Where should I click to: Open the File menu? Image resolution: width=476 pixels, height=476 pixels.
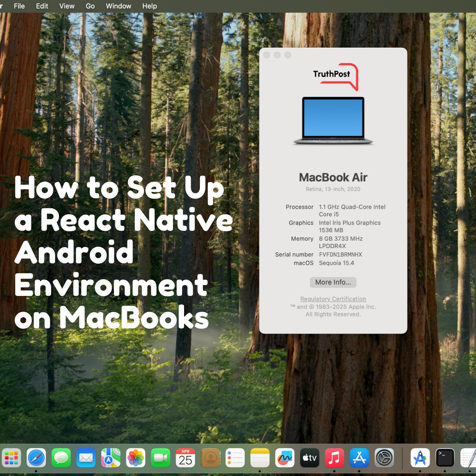click(x=19, y=6)
